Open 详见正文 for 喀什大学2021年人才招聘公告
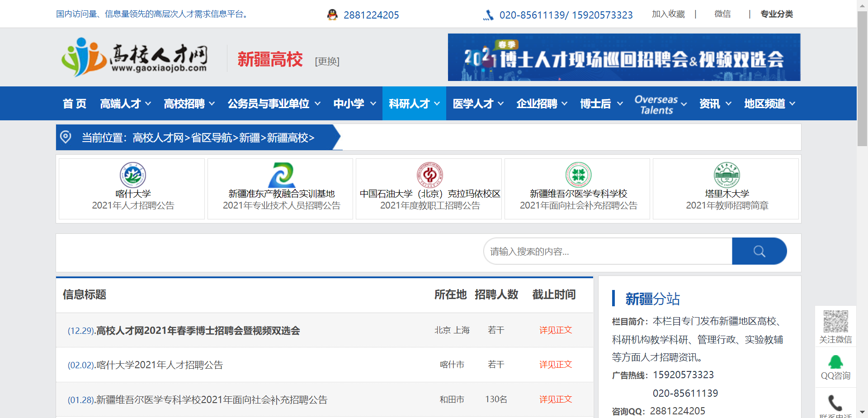 (555, 364)
